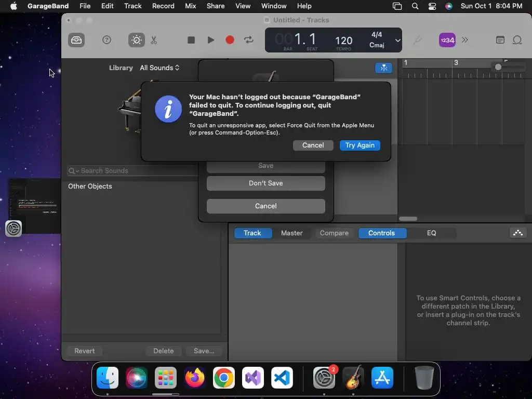
Task: Open the All Sounds dropdown
Action: (x=159, y=68)
